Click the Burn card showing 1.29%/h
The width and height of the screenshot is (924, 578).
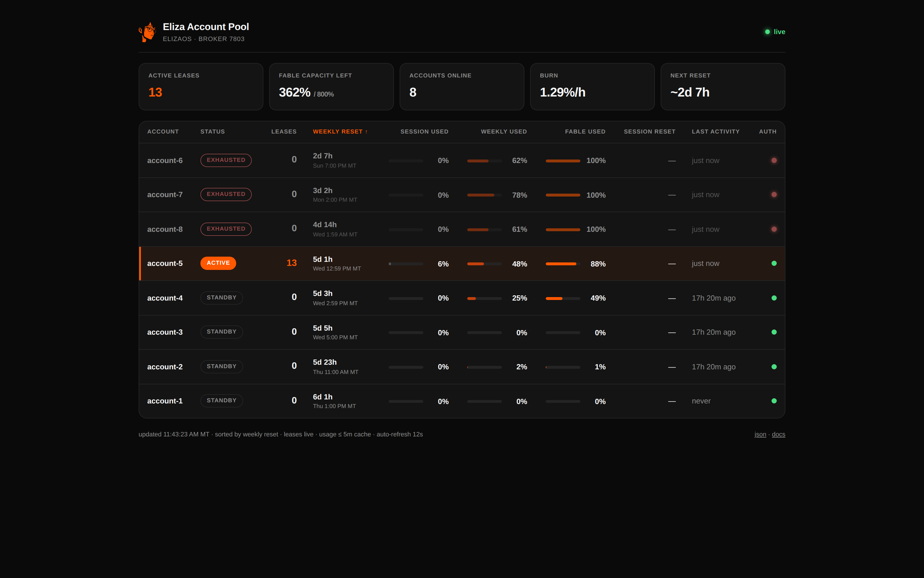coord(592,87)
